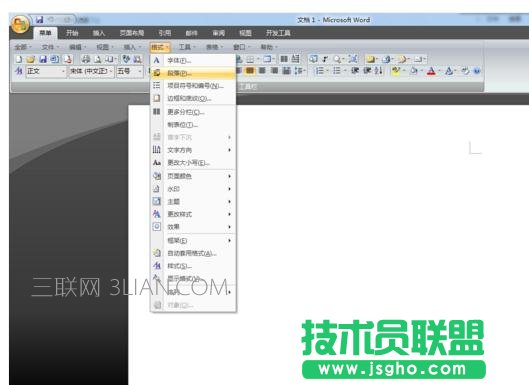
Task: Click the bulleted list icon
Action: [x=337, y=71]
